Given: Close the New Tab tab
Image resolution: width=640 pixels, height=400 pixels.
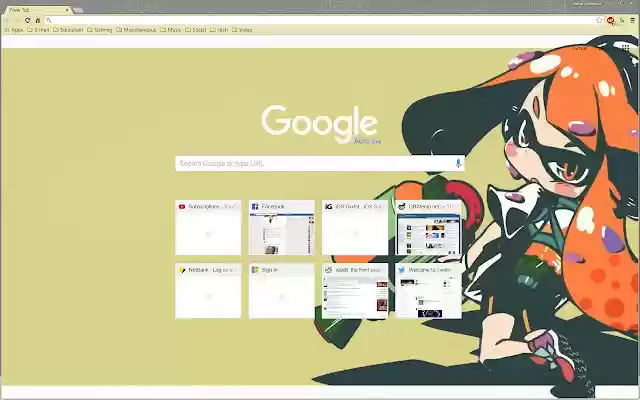Looking at the screenshot, I should (x=67, y=10).
